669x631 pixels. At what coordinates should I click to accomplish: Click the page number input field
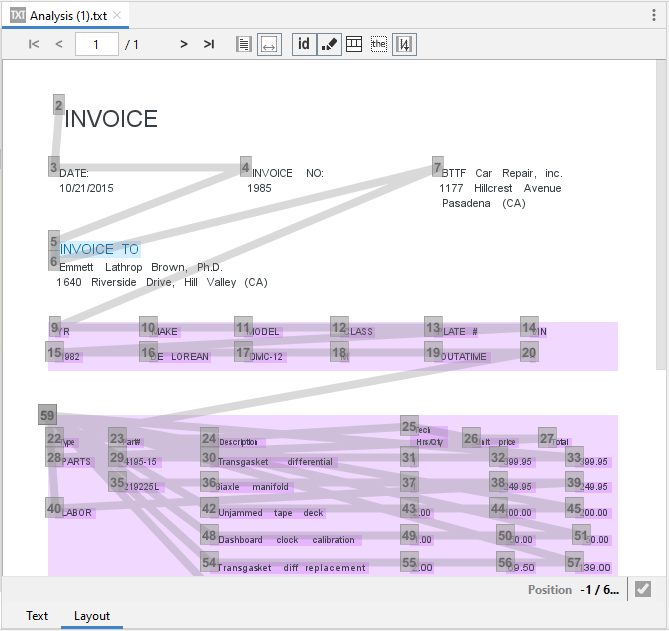96,44
